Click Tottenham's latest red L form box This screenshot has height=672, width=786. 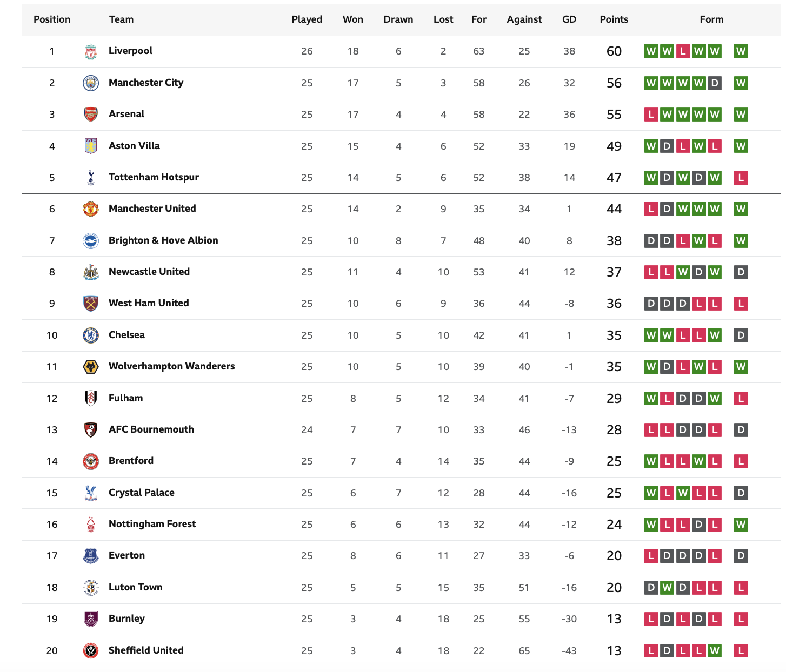tap(741, 178)
